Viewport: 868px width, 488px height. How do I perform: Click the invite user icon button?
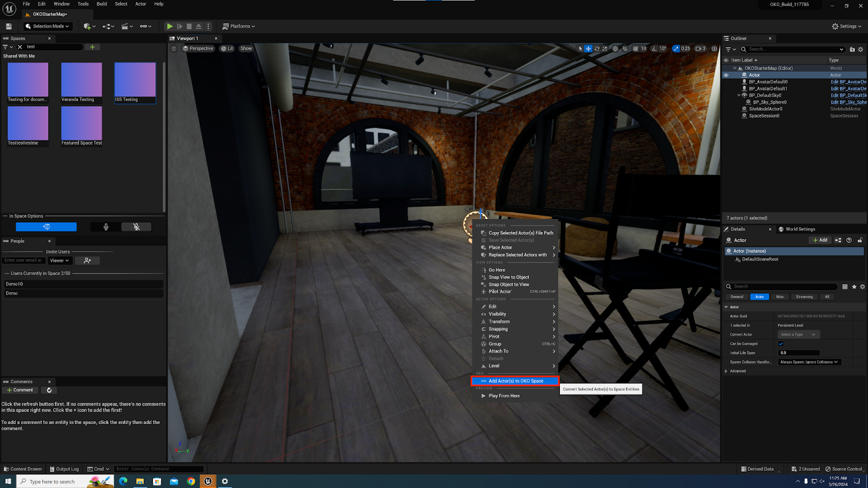click(x=87, y=261)
